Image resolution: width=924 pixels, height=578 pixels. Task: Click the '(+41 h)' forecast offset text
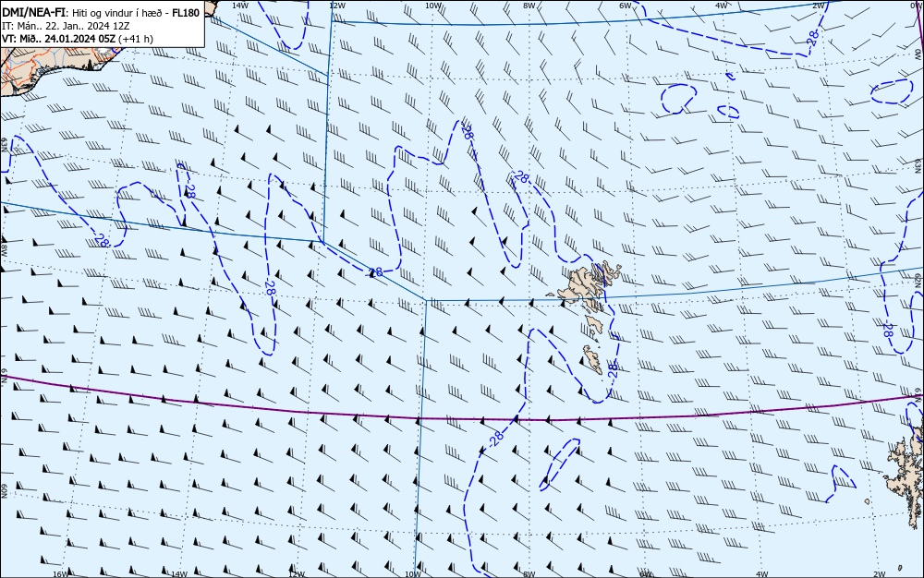point(136,39)
